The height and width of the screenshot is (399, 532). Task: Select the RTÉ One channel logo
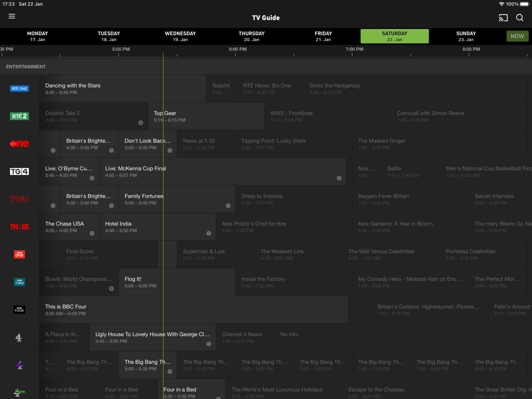coord(19,88)
